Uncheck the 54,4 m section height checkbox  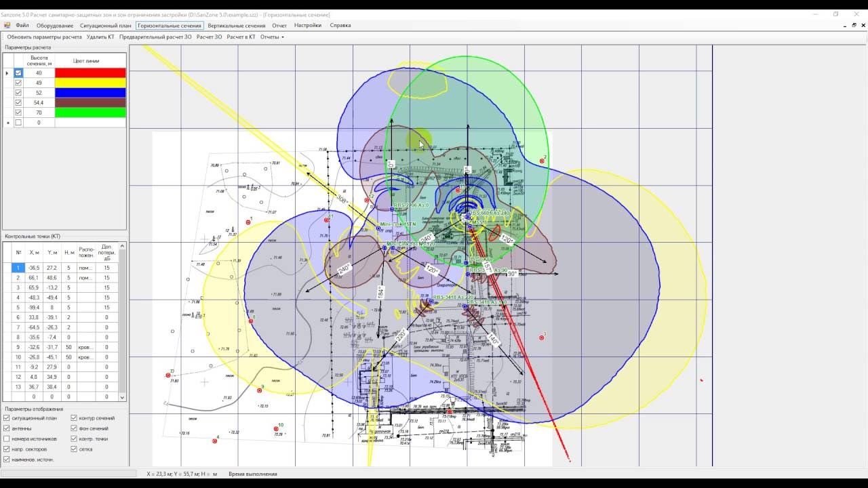(18, 102)
